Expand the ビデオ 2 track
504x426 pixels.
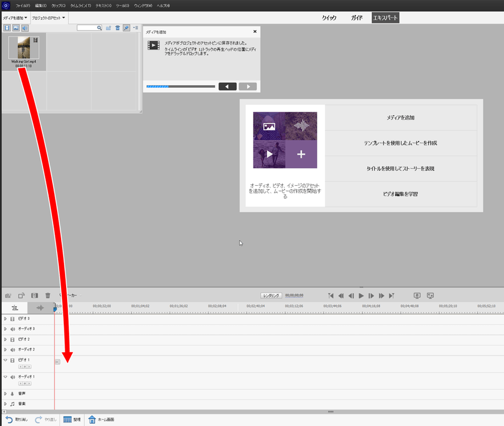[5, 339]
